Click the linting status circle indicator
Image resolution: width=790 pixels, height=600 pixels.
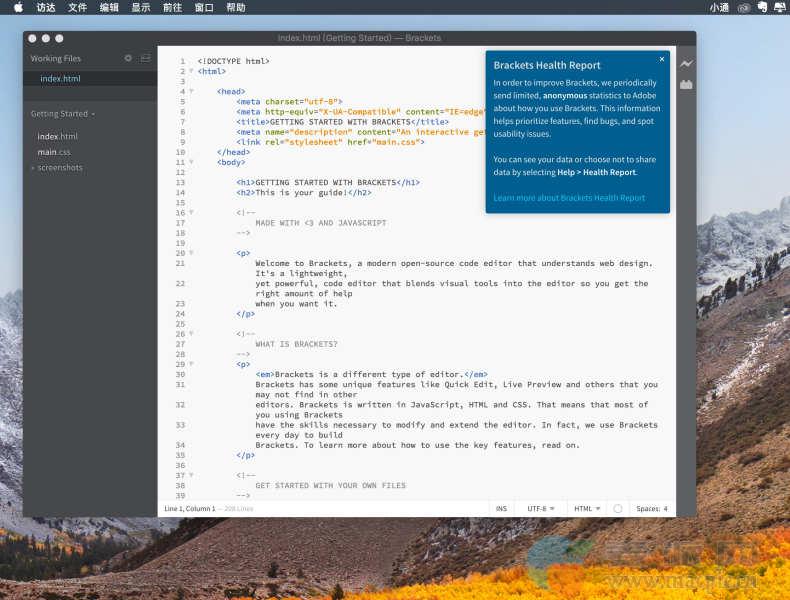(618, 509)
